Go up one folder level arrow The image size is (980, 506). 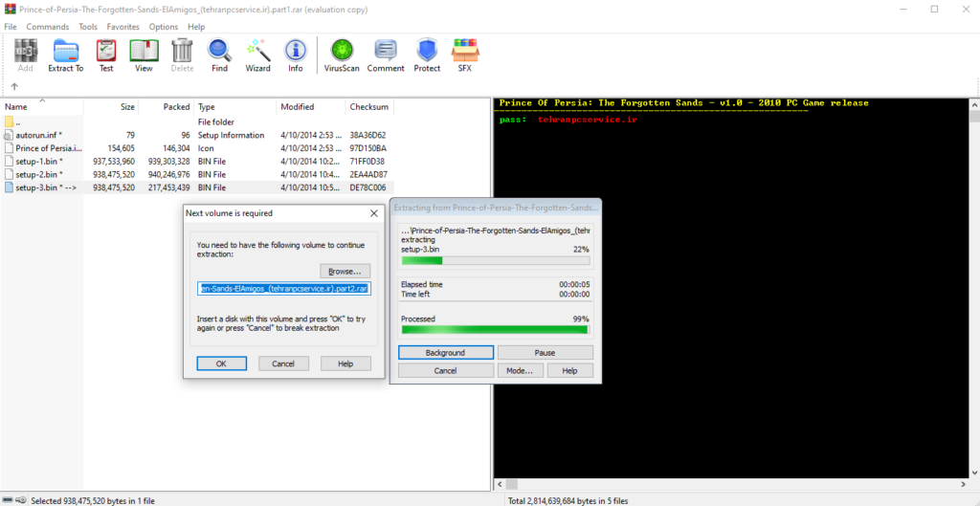pos(13,87)
